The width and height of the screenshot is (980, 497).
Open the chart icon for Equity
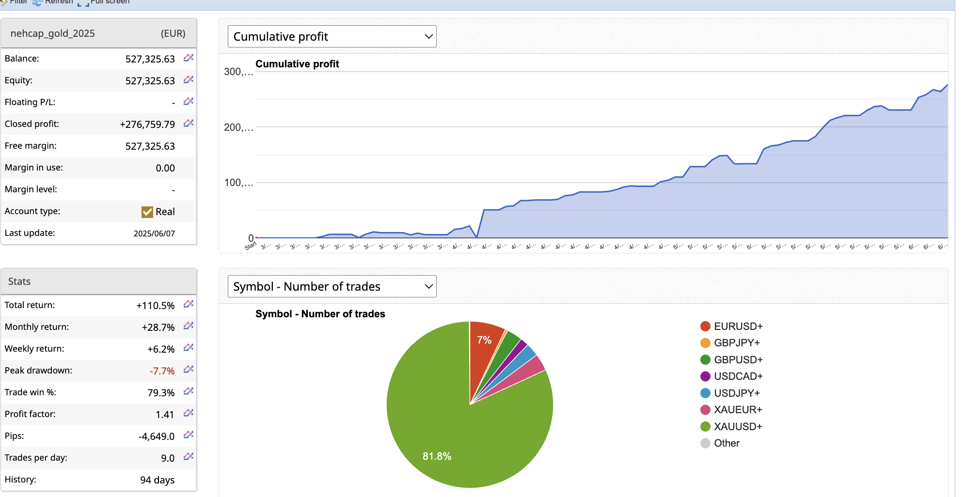(x=189, y=80)
